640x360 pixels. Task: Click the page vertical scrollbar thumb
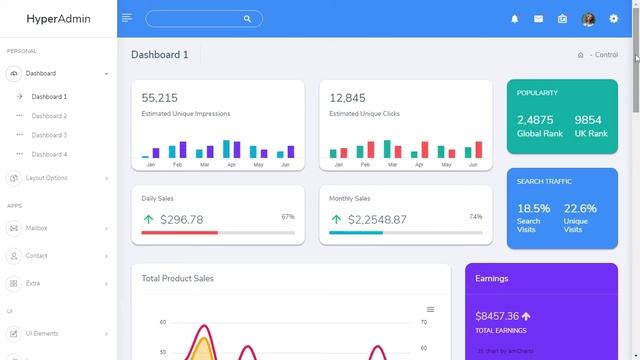636,59
